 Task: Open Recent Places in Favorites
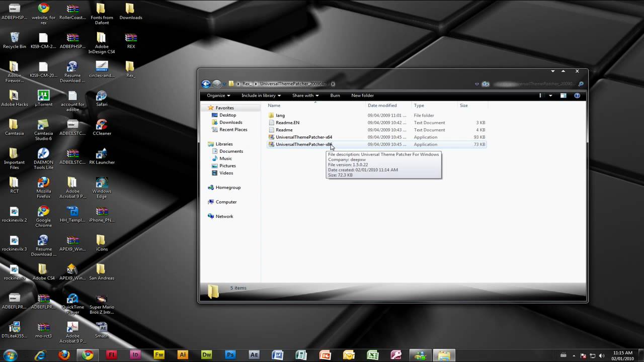[233, 130]
